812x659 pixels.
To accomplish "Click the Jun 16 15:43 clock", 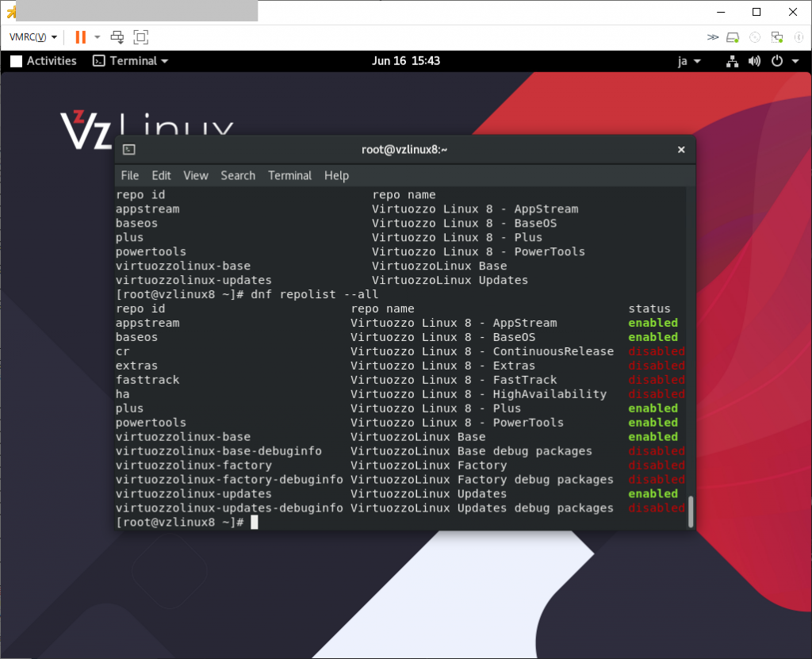I will point(406,61).
